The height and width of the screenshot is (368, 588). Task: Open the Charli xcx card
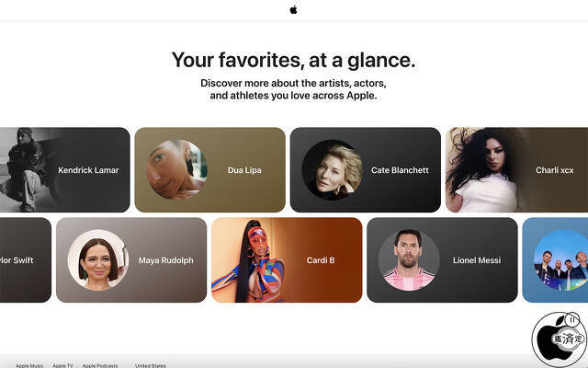click(x=516, y=169)
